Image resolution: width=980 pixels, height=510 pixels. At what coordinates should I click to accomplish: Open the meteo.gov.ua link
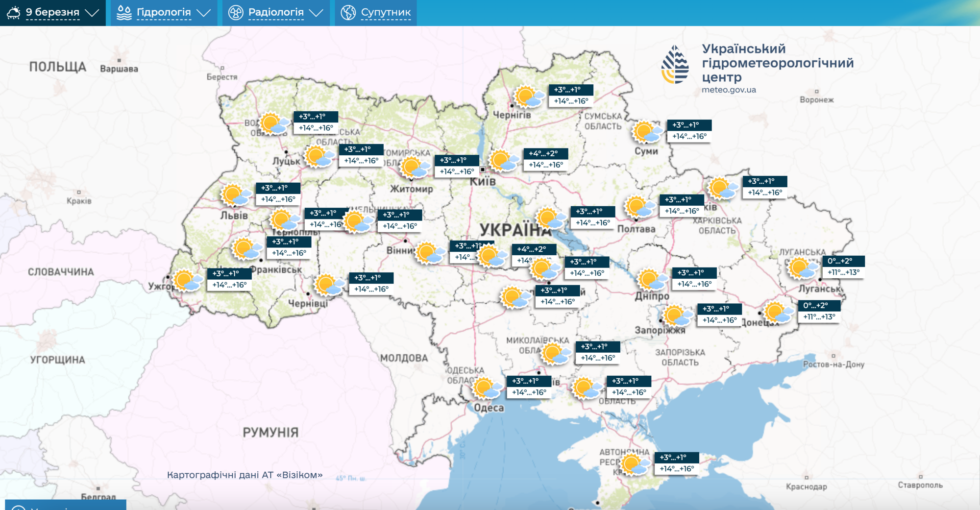[x=729, y=90]
